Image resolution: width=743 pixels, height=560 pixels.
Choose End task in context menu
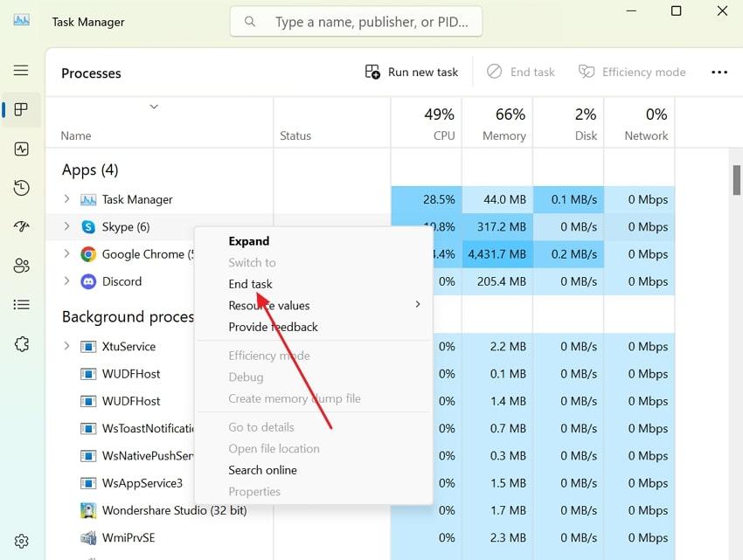tap(250, 284)
